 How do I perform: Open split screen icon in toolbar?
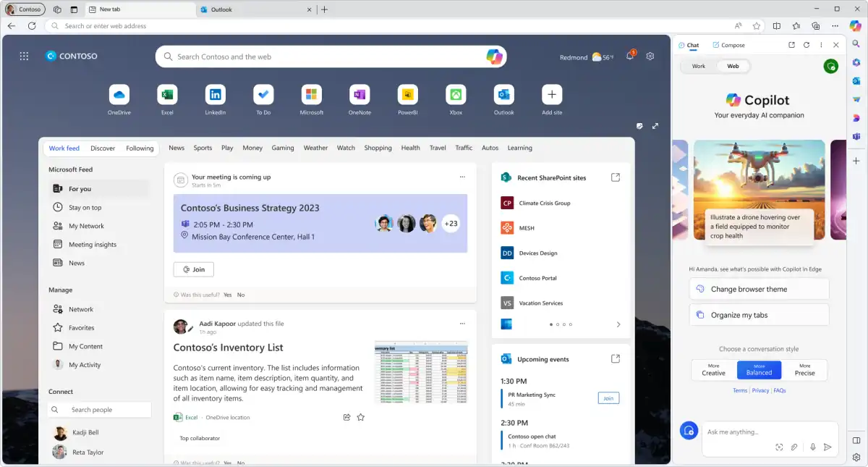click(x=777, y=25)
